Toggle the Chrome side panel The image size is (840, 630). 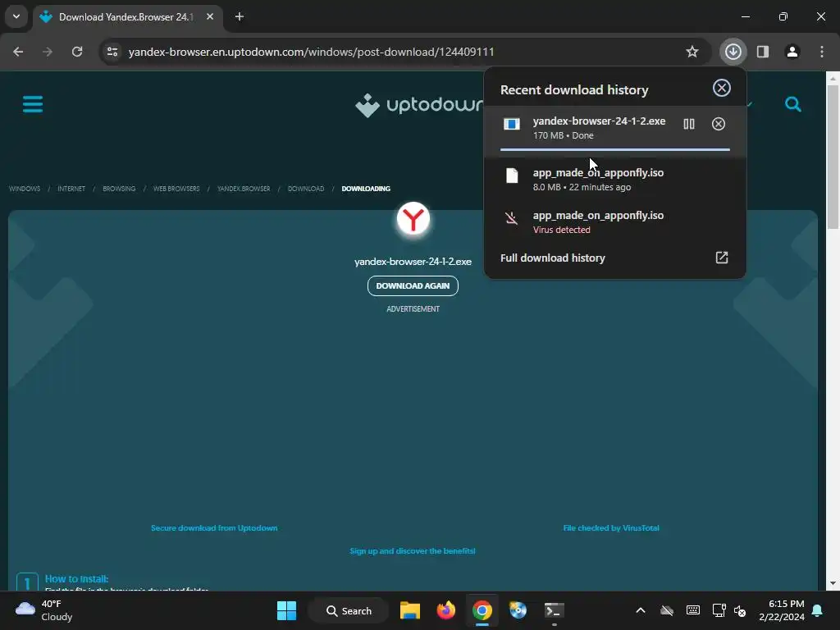coord(763,52)
